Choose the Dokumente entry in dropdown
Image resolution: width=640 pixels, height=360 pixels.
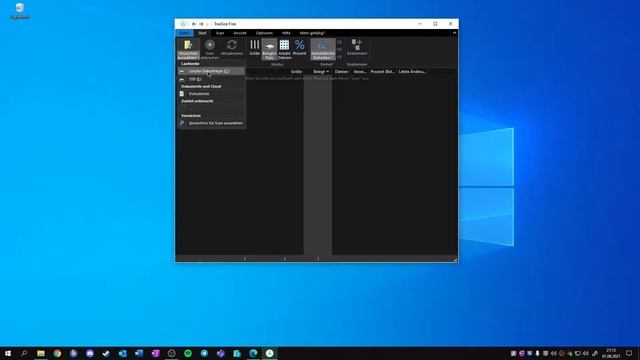[211, 94]
